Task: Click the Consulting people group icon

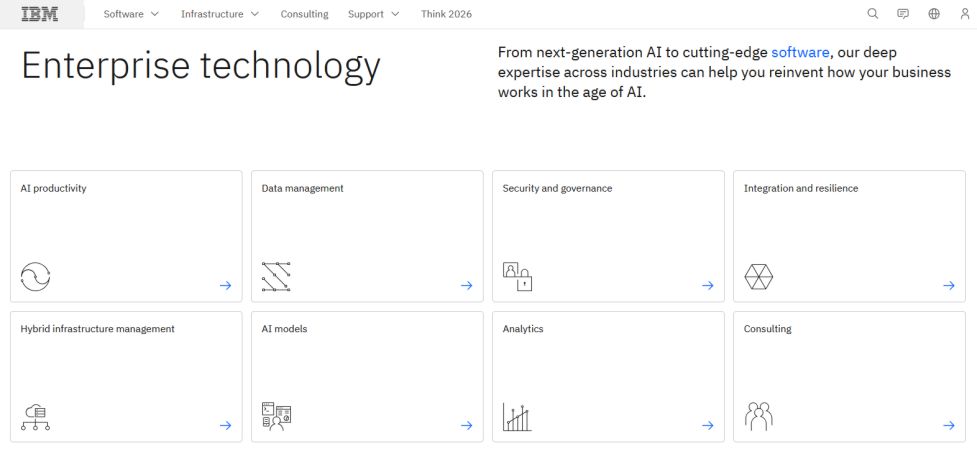Action: [x=759, y=417]
